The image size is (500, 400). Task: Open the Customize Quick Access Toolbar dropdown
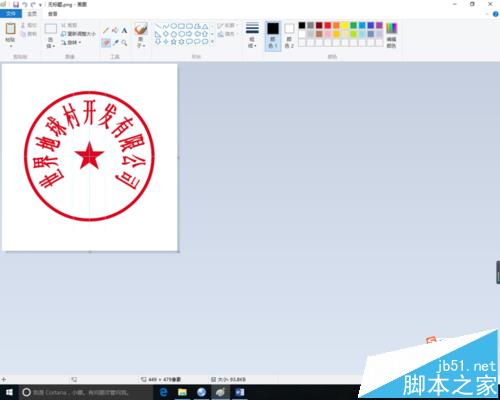click(40, 5)
